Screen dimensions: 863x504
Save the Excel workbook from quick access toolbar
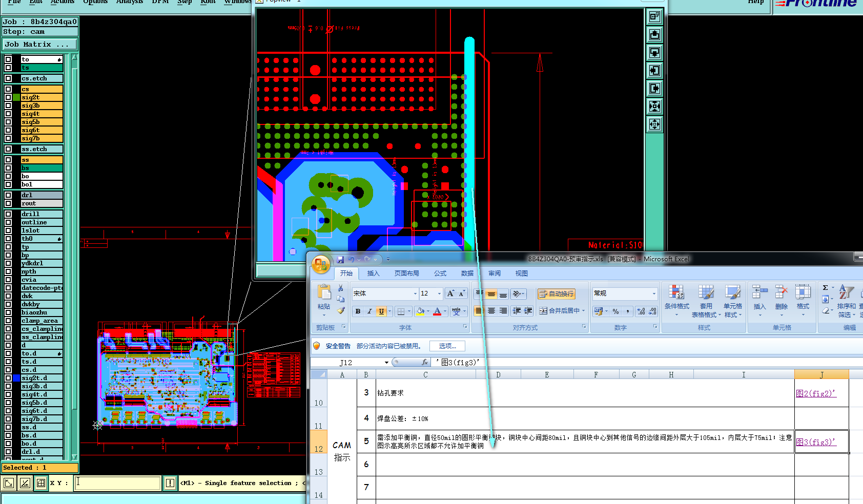(x=340, y=260)
